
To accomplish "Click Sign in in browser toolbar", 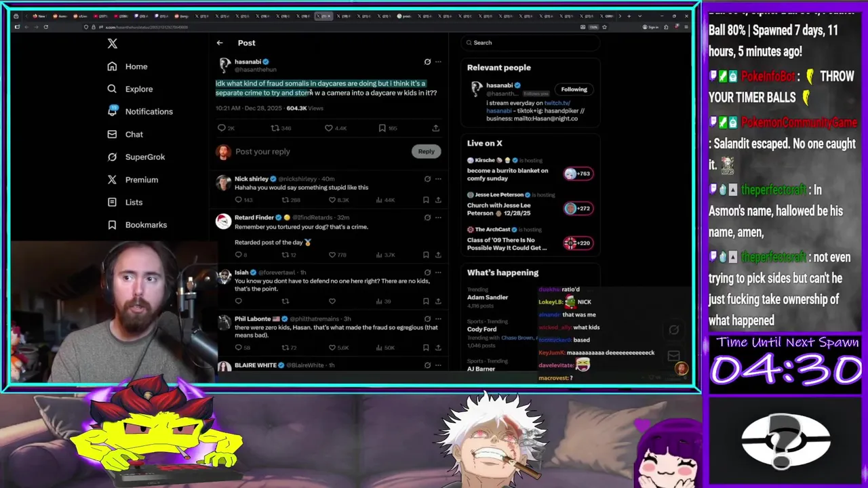I will click(650, 27).
